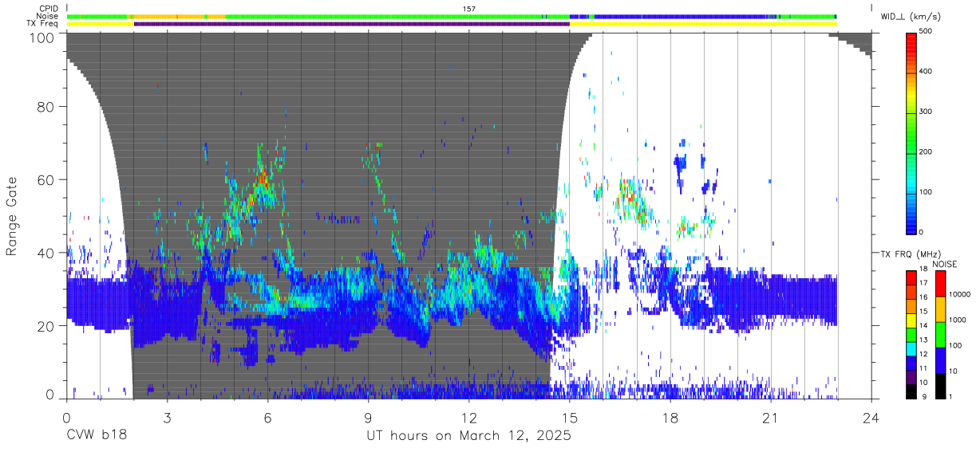Click the purple segment of the TX Freq strip

click(x=352, y=24)
